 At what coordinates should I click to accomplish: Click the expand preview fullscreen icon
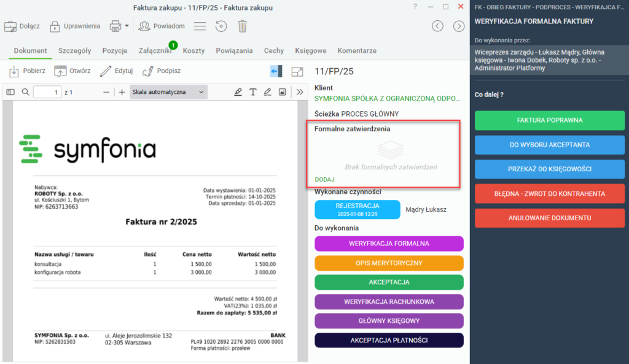(297, 71)
